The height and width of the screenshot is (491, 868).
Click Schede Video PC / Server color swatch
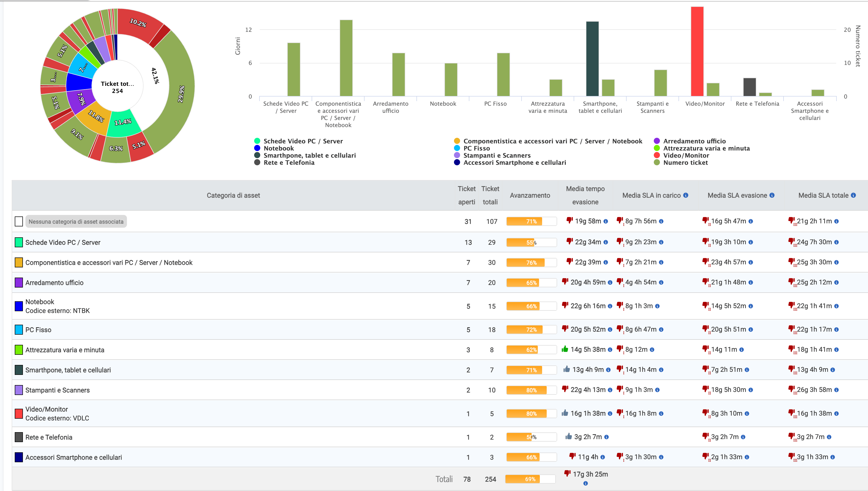[19, 242]
